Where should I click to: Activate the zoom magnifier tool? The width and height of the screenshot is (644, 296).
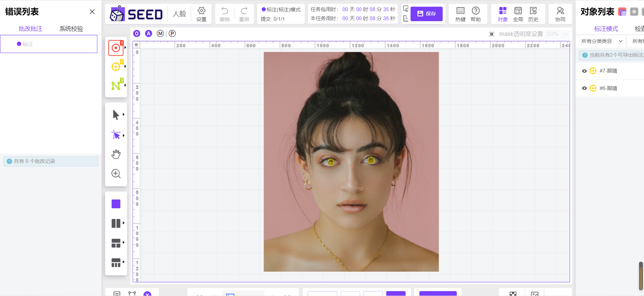pyautogui.click(x=116, y=174)
